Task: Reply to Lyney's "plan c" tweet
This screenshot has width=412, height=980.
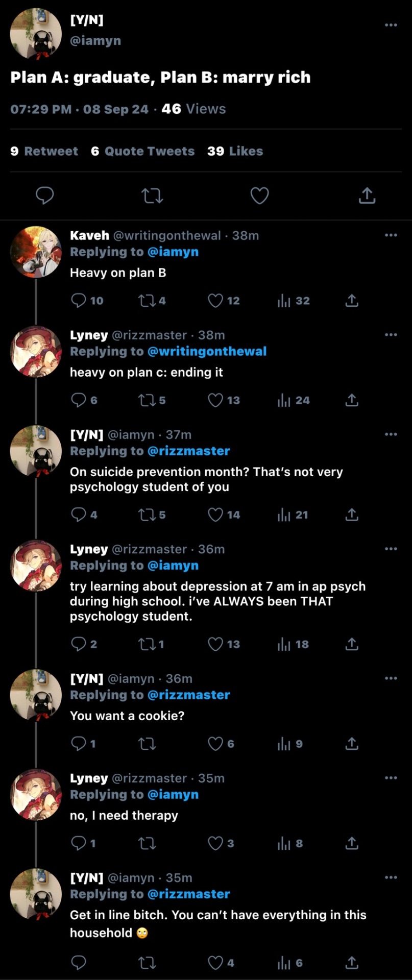Action: 78,400
